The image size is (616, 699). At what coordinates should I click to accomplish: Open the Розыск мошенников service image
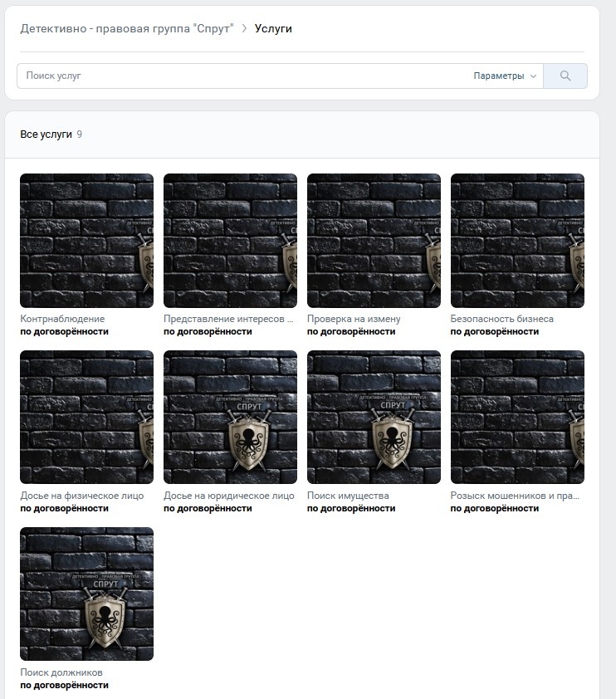(517, 418)
